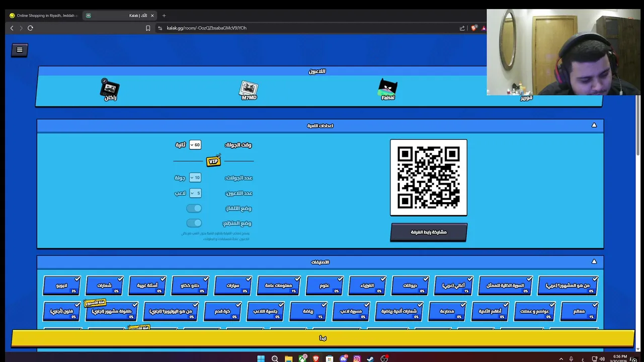The height and width of the screenshot is (362, 644).
Task: Go back in browser
Action: [12, 28]
